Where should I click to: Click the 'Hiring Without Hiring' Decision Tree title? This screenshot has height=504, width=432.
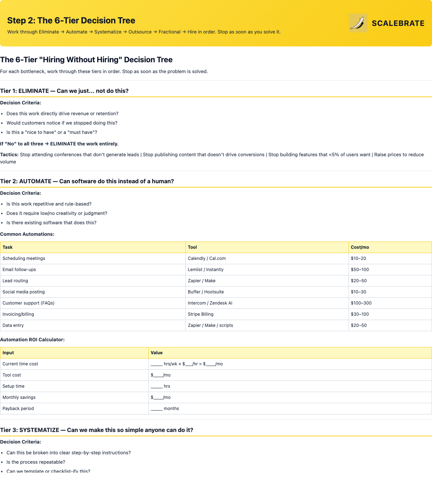86,60
